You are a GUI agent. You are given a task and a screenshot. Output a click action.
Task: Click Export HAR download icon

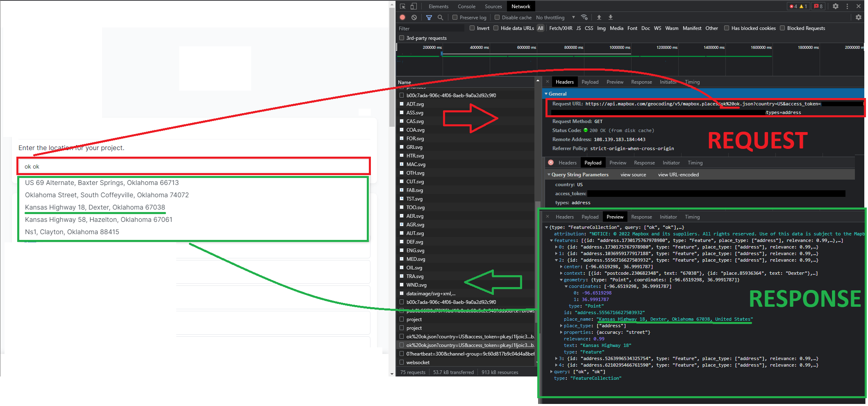point(610,17)
